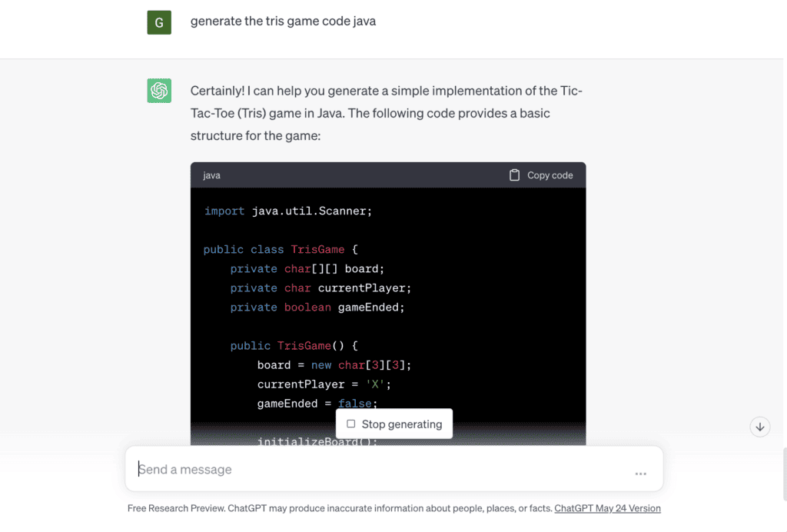The width and height of the screenshot is (787, 532).
Task: Click the stop square icon on Stop generating
Action: 350,424
